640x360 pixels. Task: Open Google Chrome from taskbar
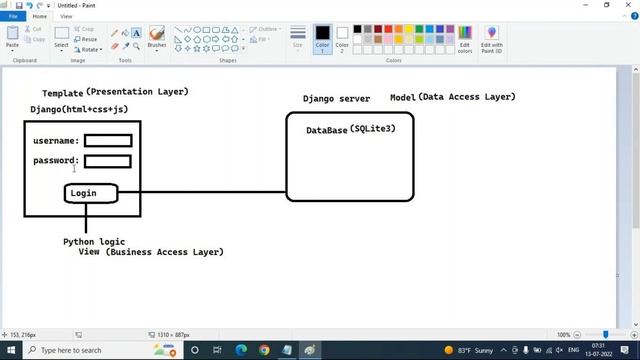[264, 350]
